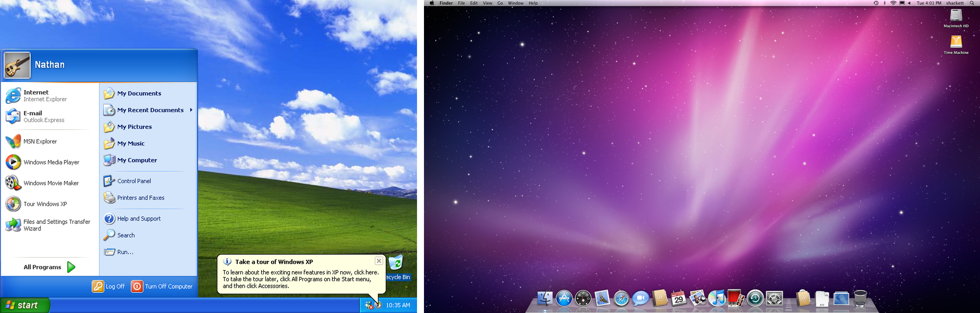Image resolution: width=980 pixels, height=313 pixels.
Task: Open the View menu in Finder
Action: coord(487,3)
